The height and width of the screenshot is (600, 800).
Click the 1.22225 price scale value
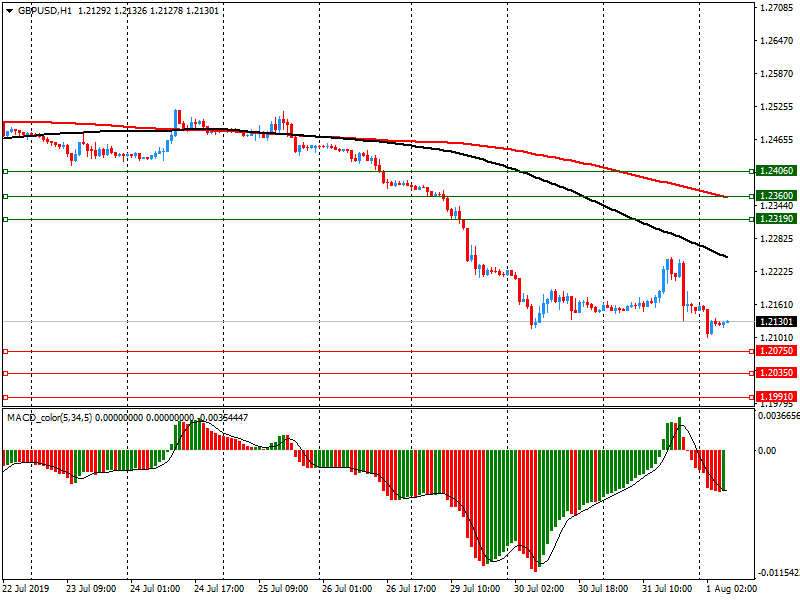tap(777, 271)
